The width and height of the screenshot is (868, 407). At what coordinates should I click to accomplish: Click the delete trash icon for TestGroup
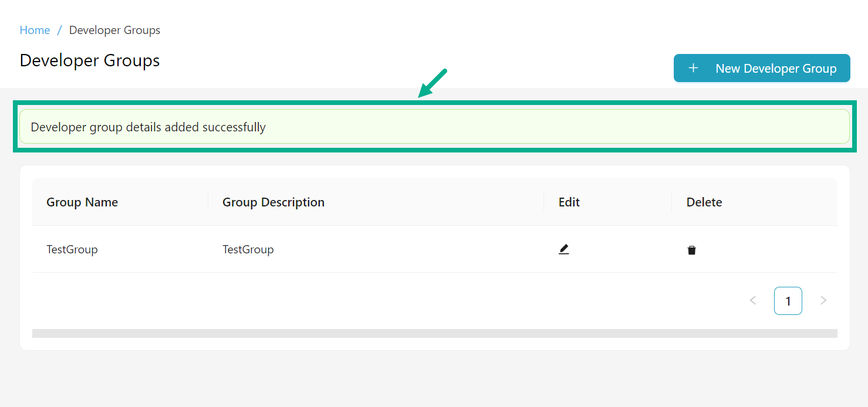691,250
